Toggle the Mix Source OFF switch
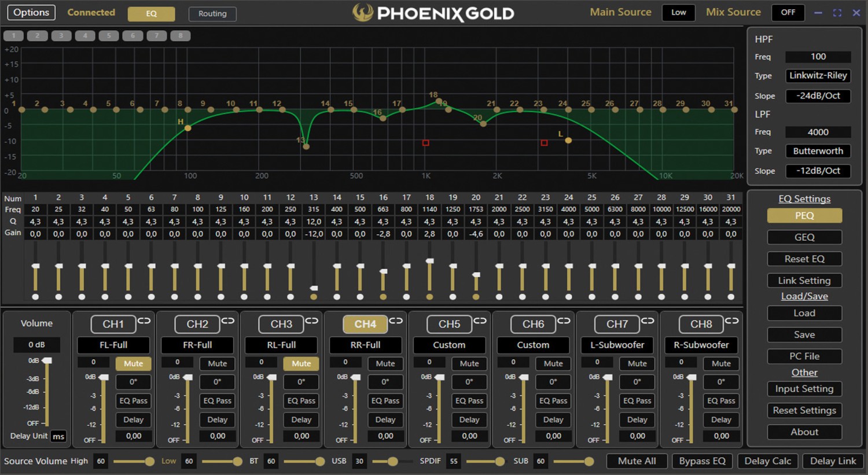Image resolution: width=868 pixels, height=475 pixels. pos(788,12)
